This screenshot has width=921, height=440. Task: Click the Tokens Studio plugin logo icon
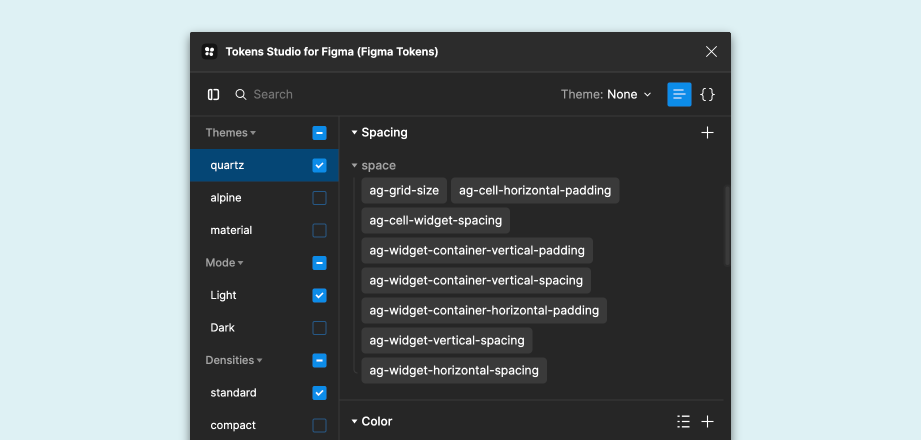pos(210,52)
